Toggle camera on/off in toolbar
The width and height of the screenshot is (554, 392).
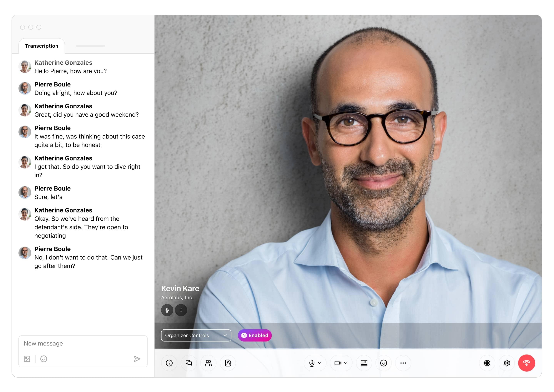337,363
